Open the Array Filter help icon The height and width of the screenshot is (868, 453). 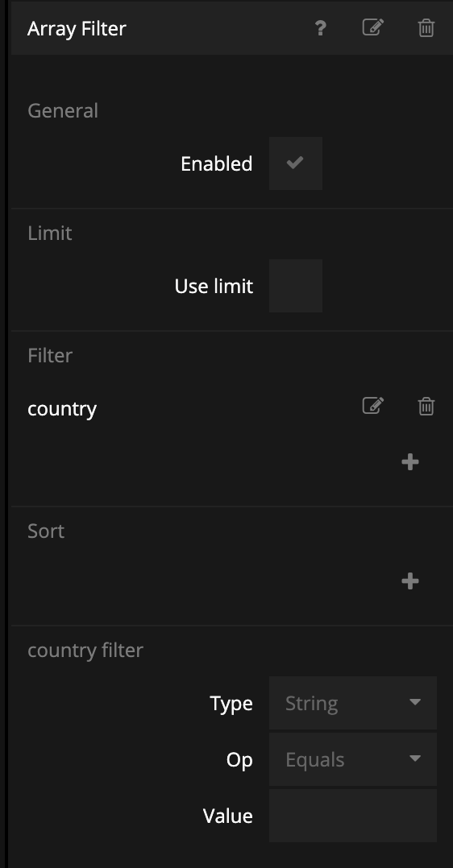pos(321,28)
